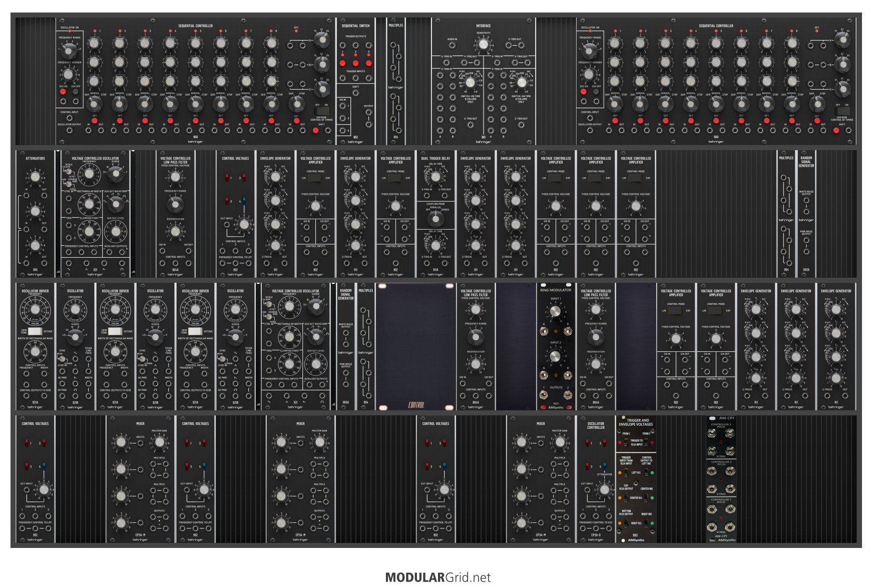
Task: Turn the bottom knob on Attenuators module
Action: click(35, 245)
